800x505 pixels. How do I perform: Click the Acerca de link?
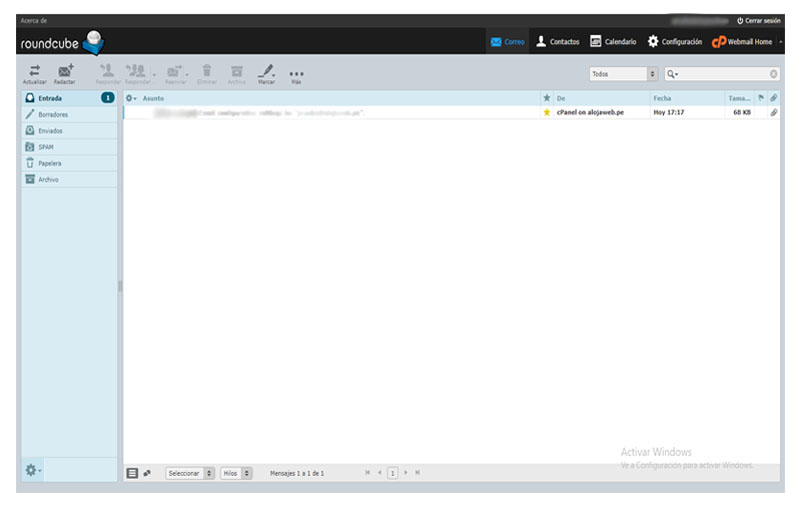[34, 21]
